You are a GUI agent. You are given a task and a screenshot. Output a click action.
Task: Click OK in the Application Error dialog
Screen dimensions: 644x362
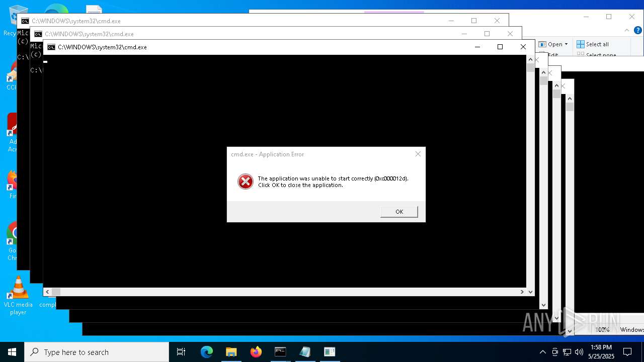point(399,212)
